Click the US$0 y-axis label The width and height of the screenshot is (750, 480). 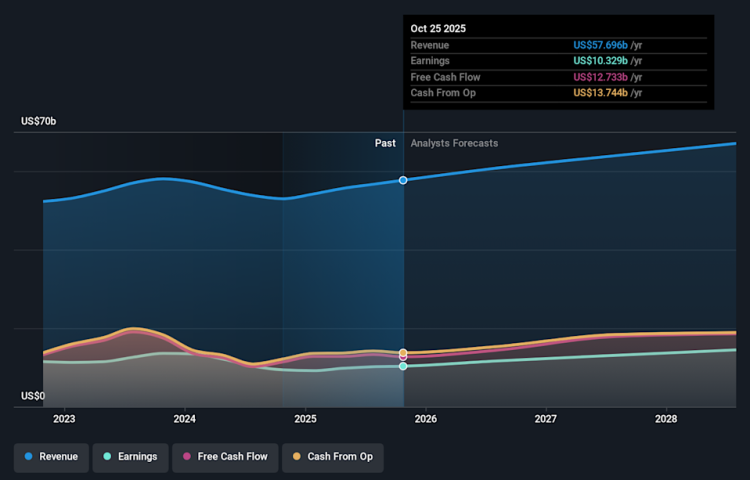(x=32, y=397)
